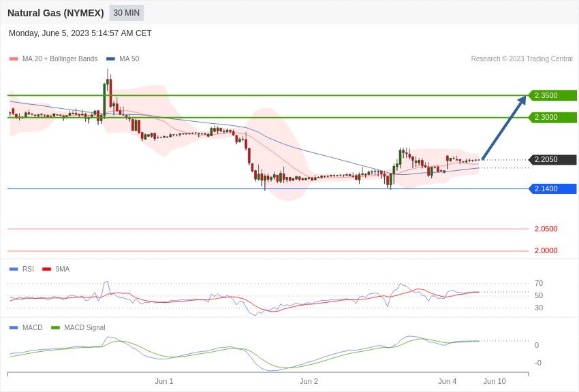Click the MA 20 + Bollinger Bands legend label
The height and width of the screenshot is (392, 579).
click(60, 59)
